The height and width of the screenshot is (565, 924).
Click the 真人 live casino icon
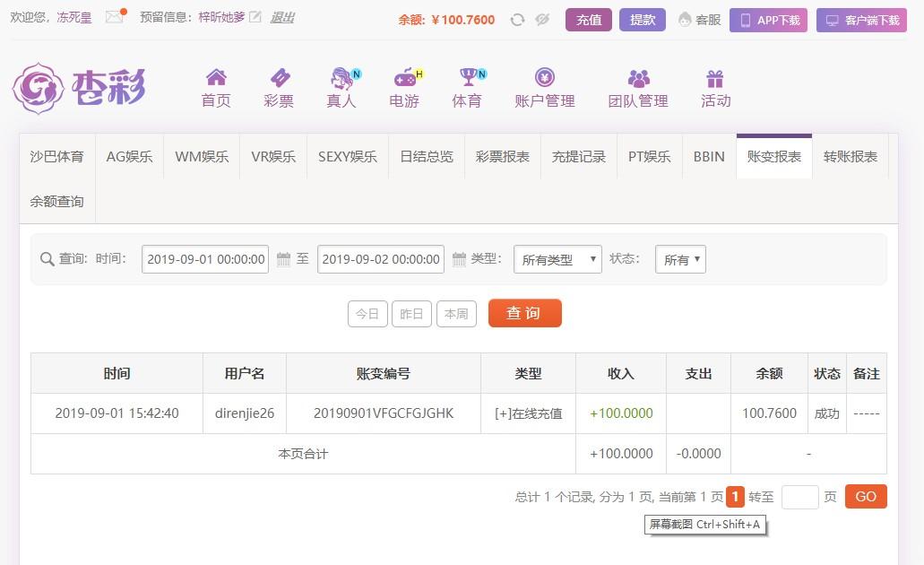(x=340, y=79)
